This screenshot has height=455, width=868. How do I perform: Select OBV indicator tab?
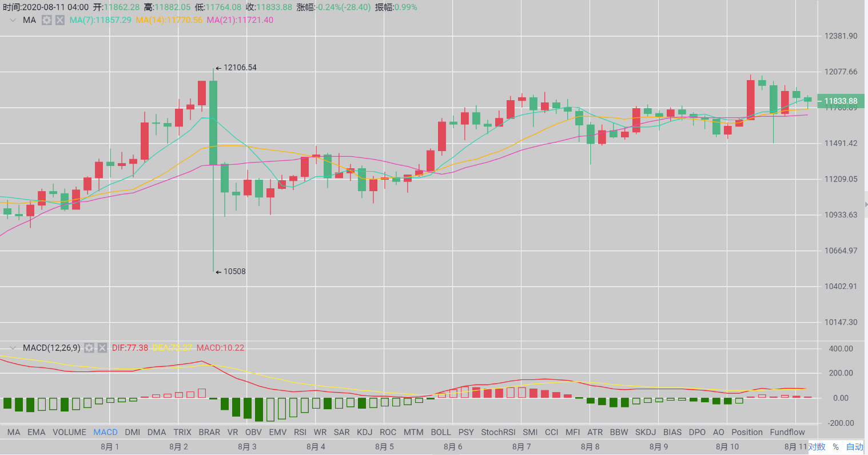[253, 432]
